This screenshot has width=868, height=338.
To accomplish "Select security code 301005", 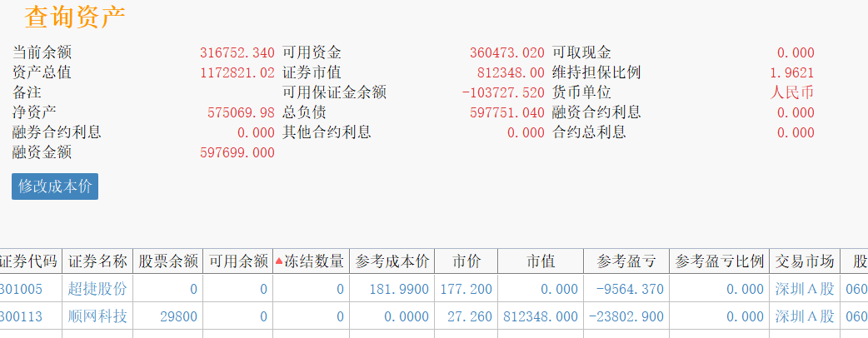I will 21,289.
